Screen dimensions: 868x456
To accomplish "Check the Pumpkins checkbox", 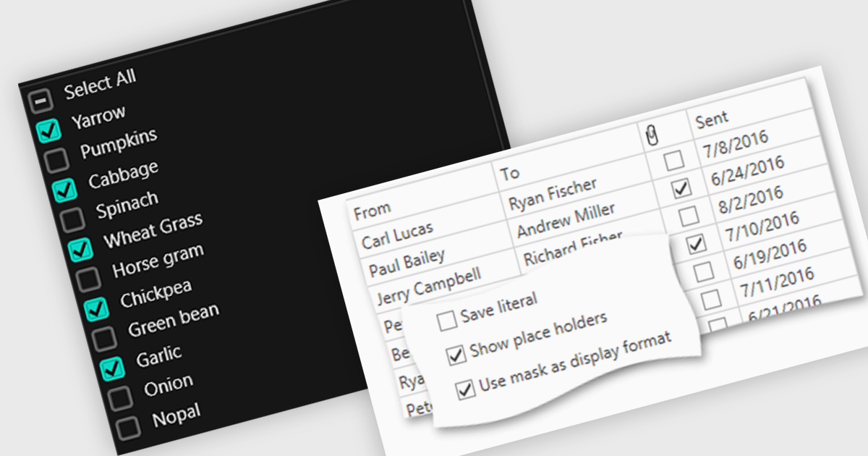I will [56, 160].
